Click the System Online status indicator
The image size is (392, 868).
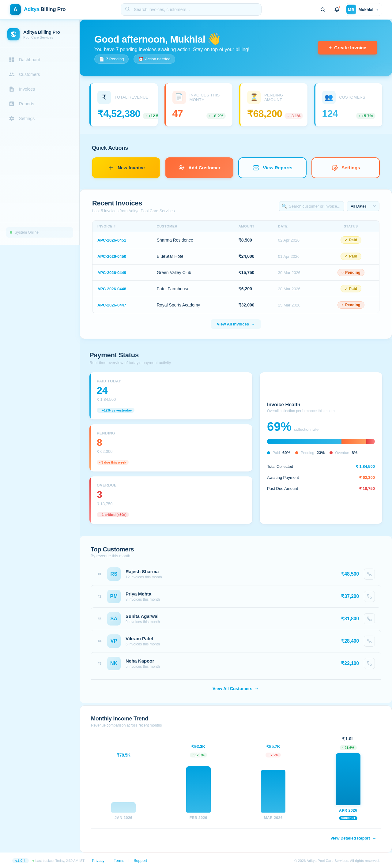(x=40, y=232)
